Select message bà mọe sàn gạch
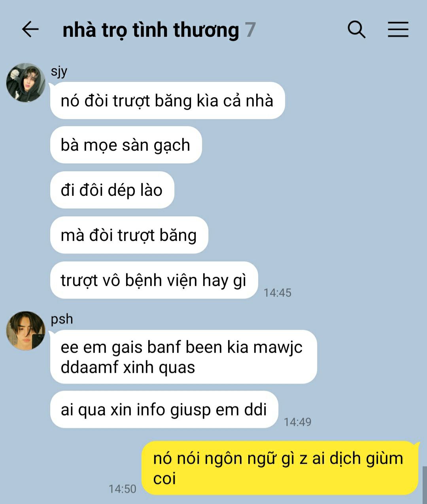This screenshot has width=427, height=504. click(x=126, y=145)
